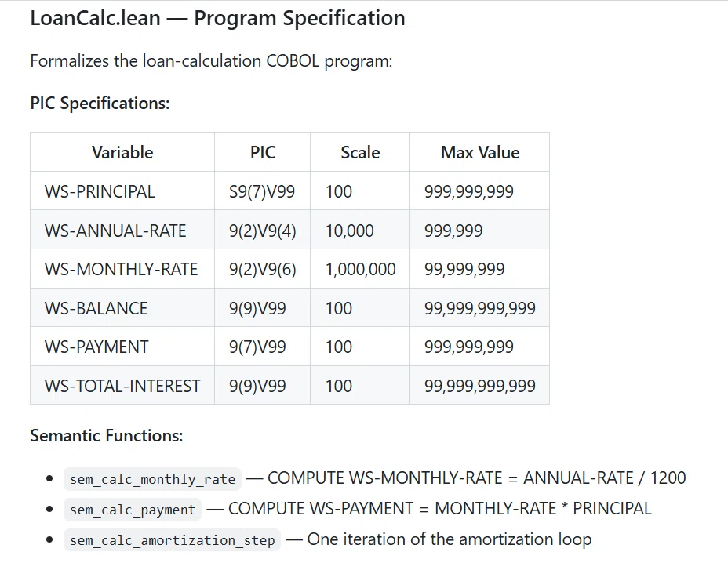728x563 pixels.
Task: Click the LoanCalc.lean Program Specification heading
Action: tap(217, 19)
